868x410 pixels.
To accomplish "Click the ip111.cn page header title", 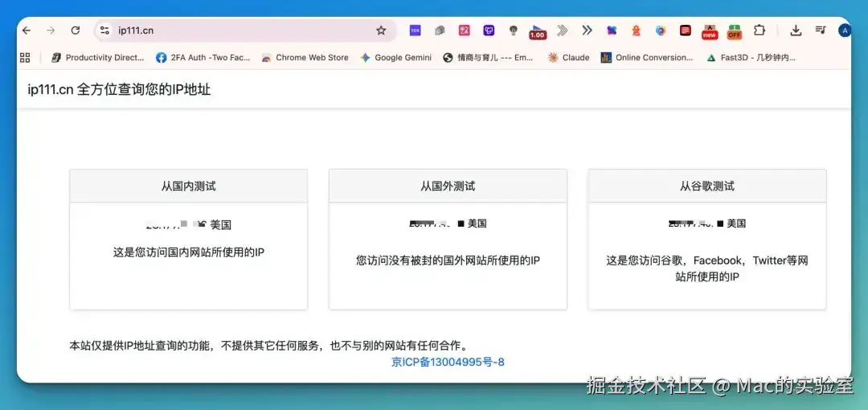I will click(119, 90).
